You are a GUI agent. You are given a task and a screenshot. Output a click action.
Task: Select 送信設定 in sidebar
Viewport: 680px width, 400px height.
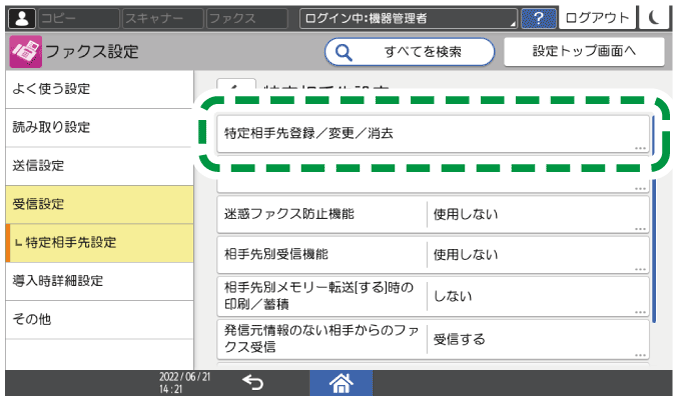[99, 166]
